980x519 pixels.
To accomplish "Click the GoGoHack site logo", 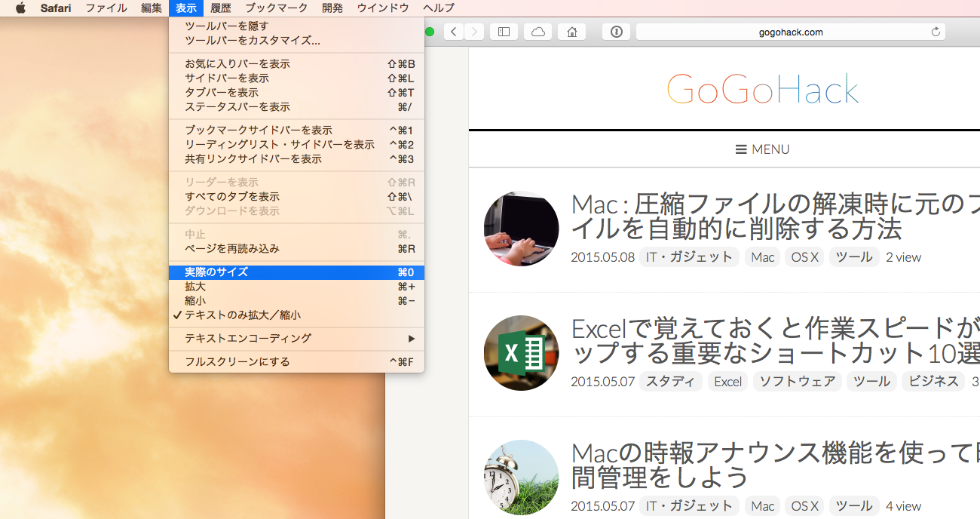I will (762, 89).
